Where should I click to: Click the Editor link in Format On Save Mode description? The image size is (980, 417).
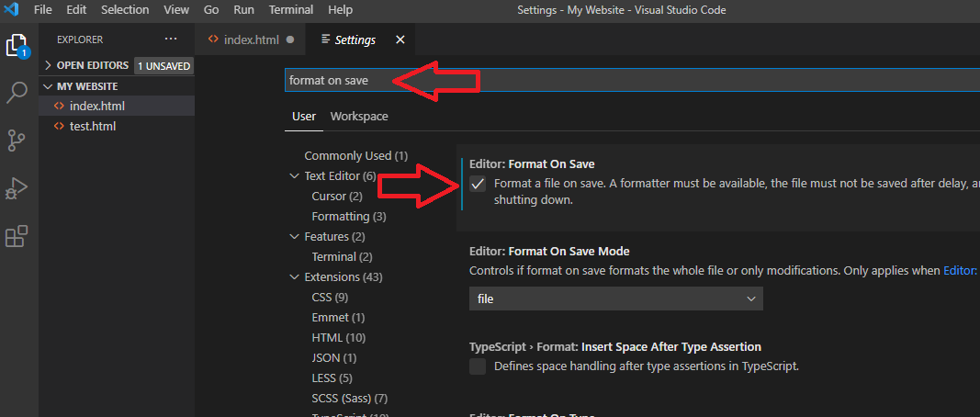[x=962, y=271]
